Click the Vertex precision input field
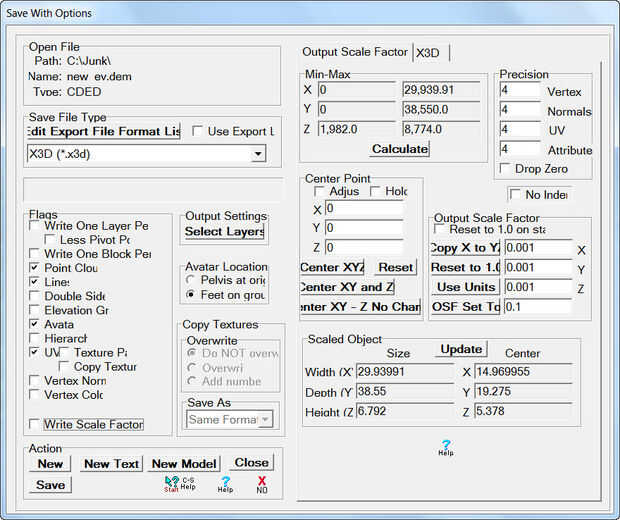The image size is (620, 520). click(520, 90)
